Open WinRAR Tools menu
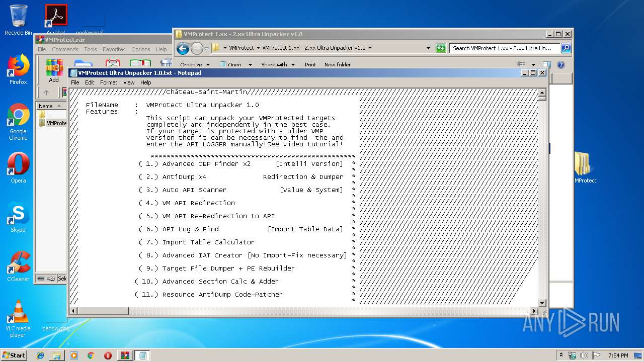The height and width of the screenshot is (362, 644). (91, 49)
